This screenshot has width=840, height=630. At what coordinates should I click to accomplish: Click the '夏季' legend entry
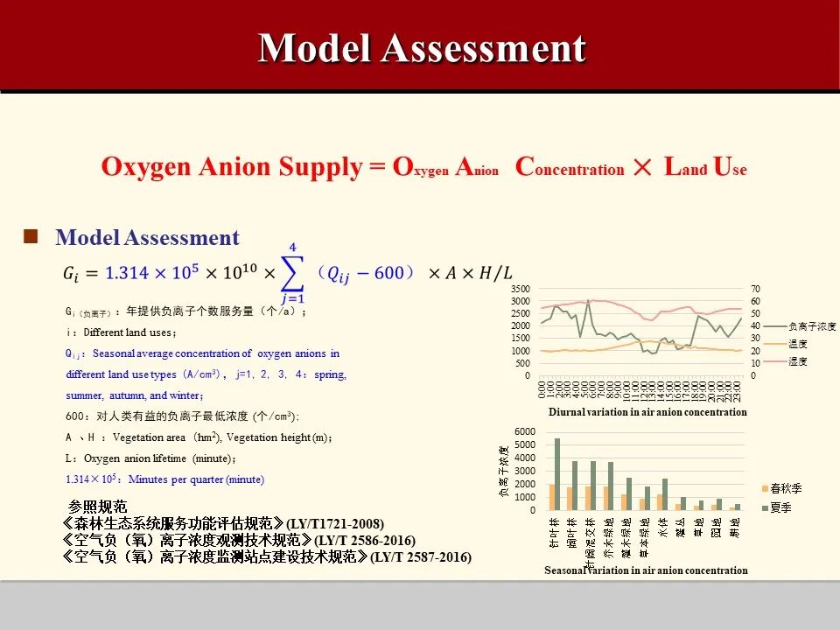point(777,507)
